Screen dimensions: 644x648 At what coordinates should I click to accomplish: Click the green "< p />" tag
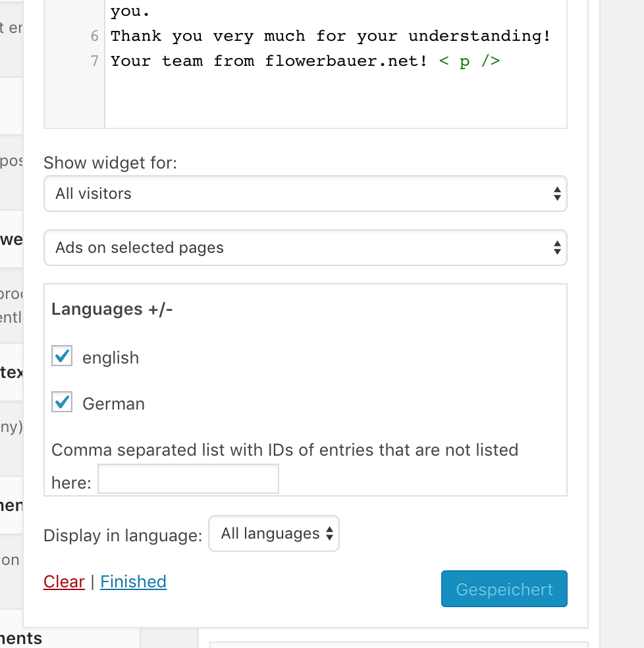pyautogui.click(x=470, y=61)
